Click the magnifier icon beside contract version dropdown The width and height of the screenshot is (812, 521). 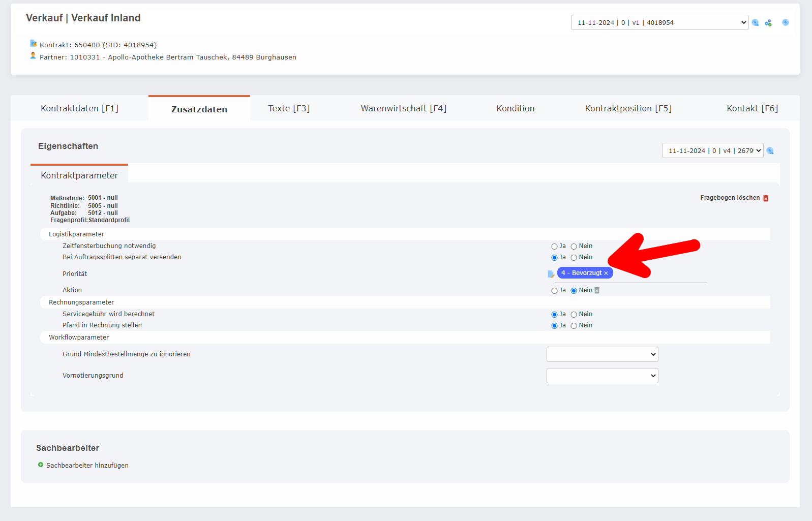755,23
